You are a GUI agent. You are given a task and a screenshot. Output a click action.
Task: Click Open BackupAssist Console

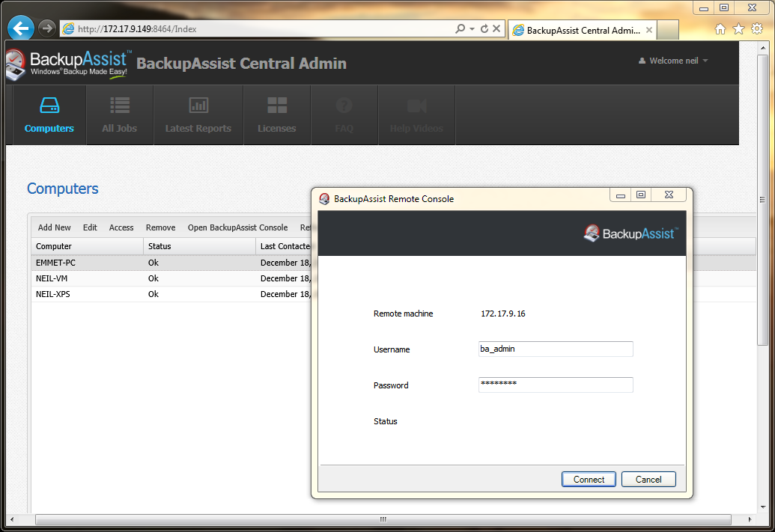coord(237,227)
